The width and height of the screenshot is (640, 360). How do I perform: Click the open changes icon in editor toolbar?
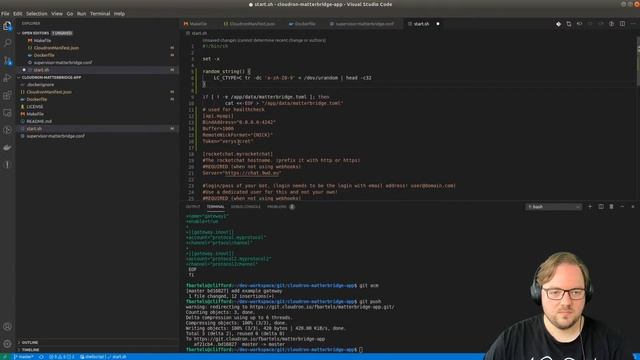click(569, 24)
